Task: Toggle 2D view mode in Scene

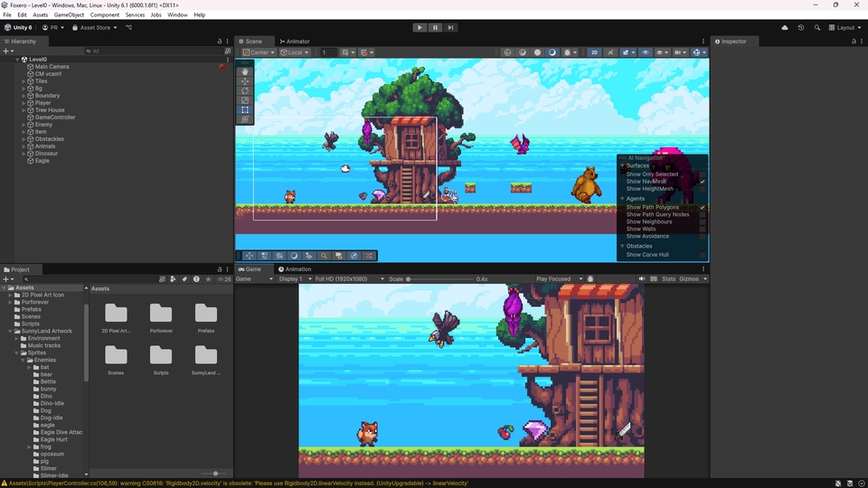Action: click(594, 52)
